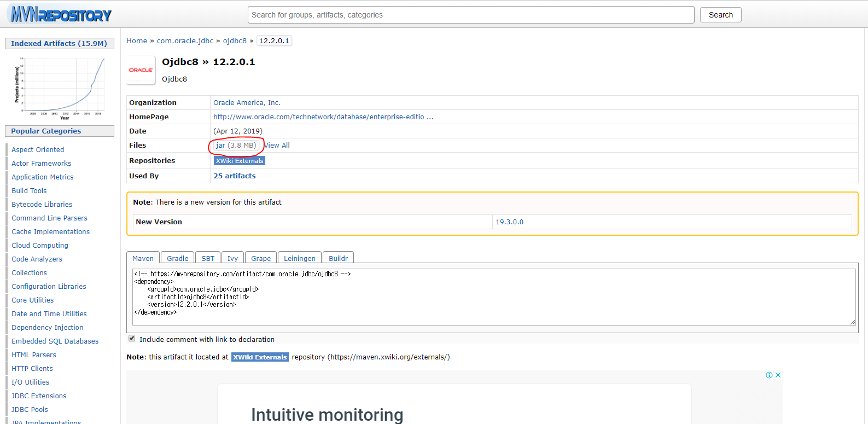
Task: Open Configuration Libraries category
Action: click(x=49, y=287)
